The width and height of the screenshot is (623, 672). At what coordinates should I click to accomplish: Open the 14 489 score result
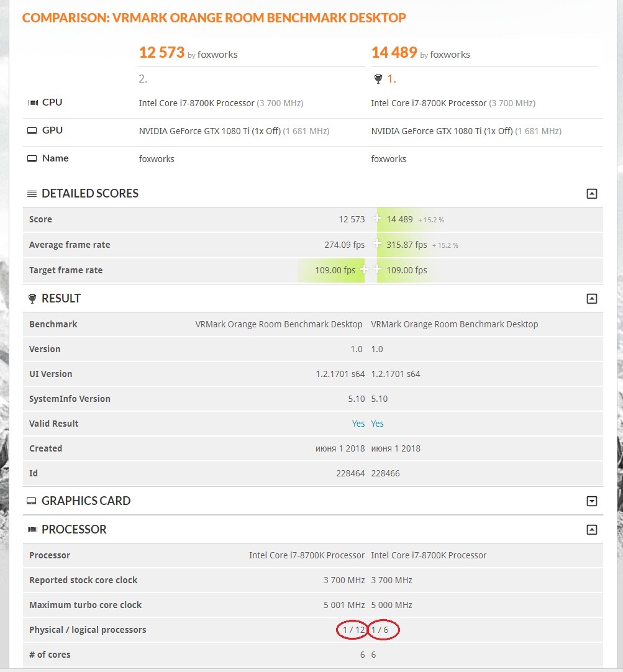394,52
